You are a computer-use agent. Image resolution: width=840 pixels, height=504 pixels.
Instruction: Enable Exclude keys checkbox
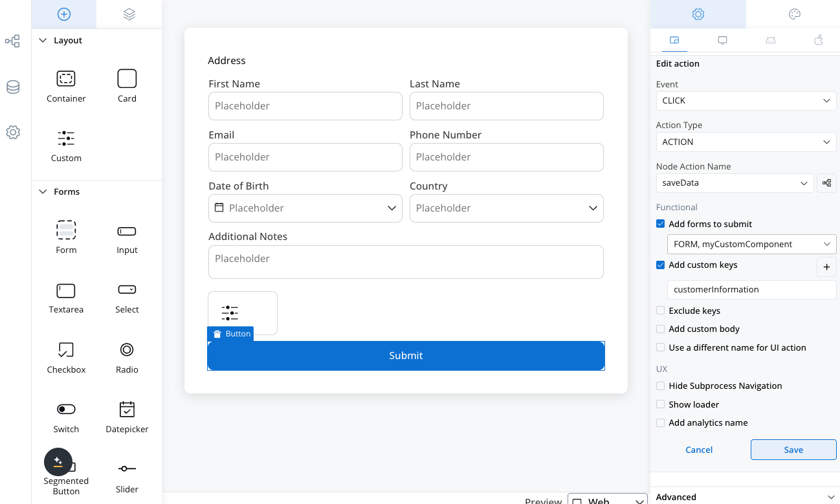tap(660, 311)
